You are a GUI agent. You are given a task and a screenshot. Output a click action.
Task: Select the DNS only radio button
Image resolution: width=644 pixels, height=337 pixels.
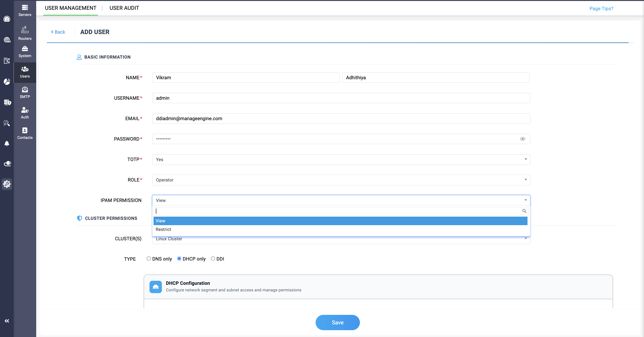click(x=149, y=258)
